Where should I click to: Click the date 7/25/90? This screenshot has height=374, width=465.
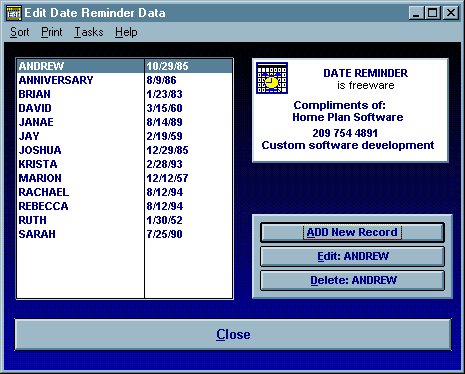click(164, 234)
